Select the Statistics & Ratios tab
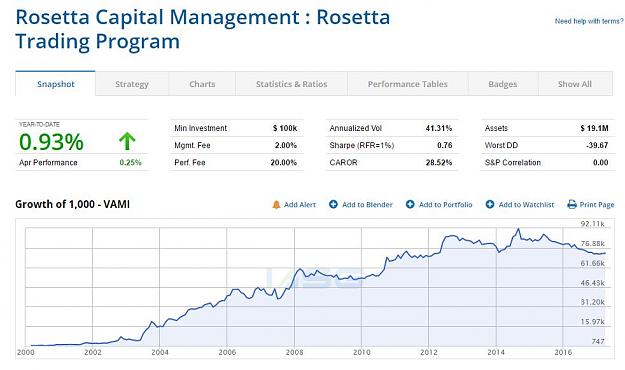The height and width of the screenshot is (370, 625). pyautogui.click(x=291, y=84)
